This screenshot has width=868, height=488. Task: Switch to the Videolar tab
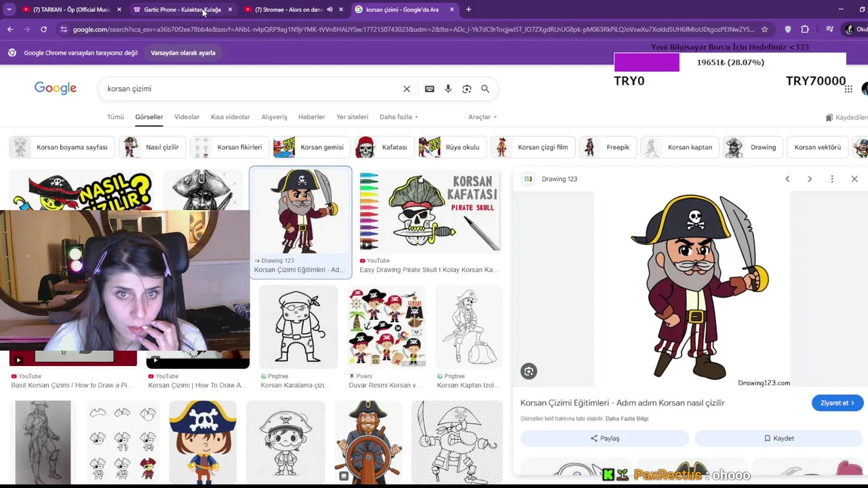tap(187, 117)
